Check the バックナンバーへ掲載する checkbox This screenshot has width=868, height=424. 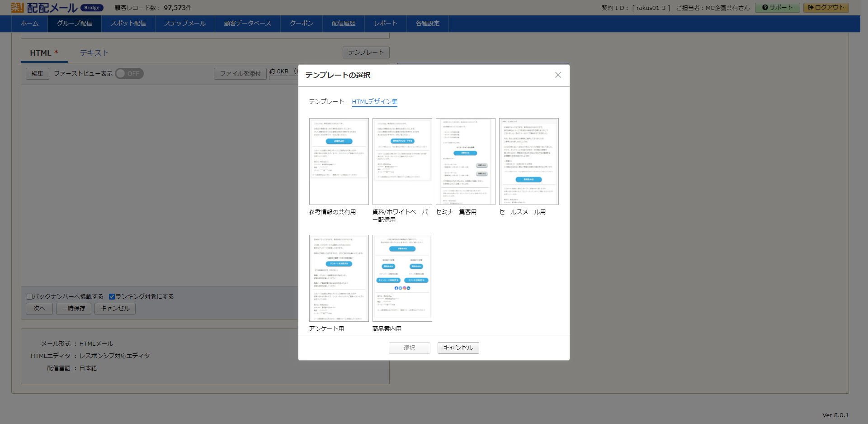(x=29, y=296)
